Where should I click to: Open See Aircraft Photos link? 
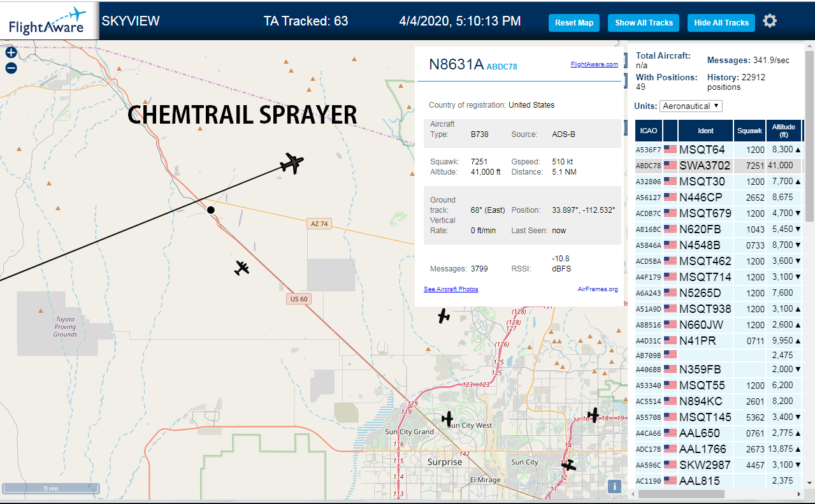(451, 289)
